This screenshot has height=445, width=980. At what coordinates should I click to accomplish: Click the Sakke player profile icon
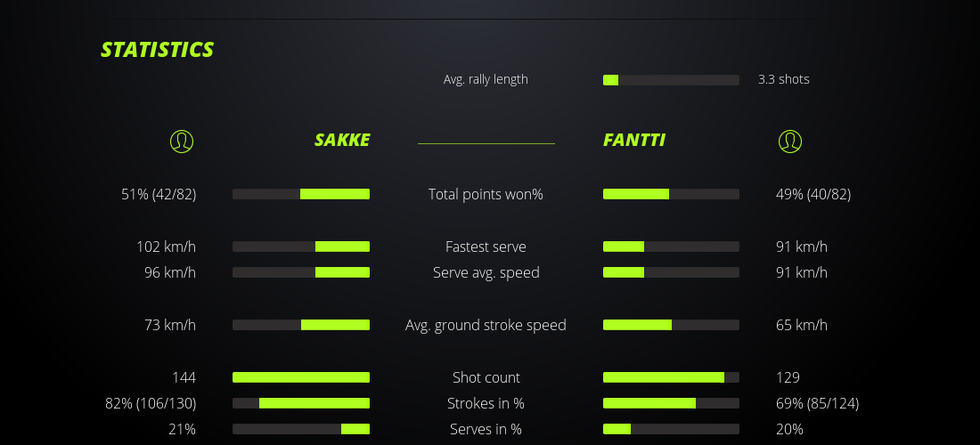tap(181, 141)
